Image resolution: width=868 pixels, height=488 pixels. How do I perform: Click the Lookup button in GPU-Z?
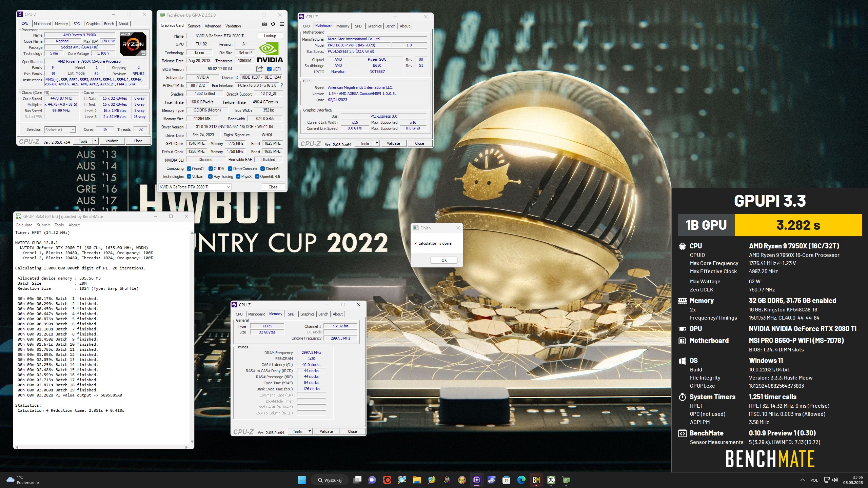[270, 36]
